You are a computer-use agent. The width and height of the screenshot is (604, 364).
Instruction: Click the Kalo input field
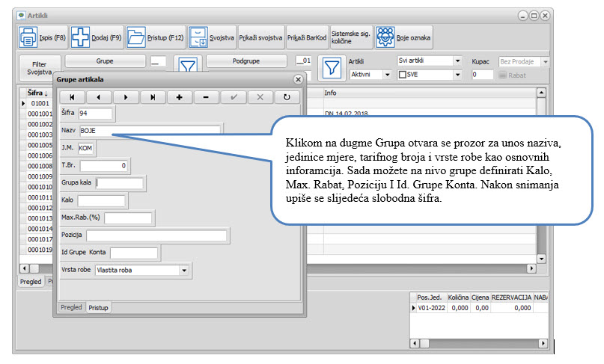point(101,200)
